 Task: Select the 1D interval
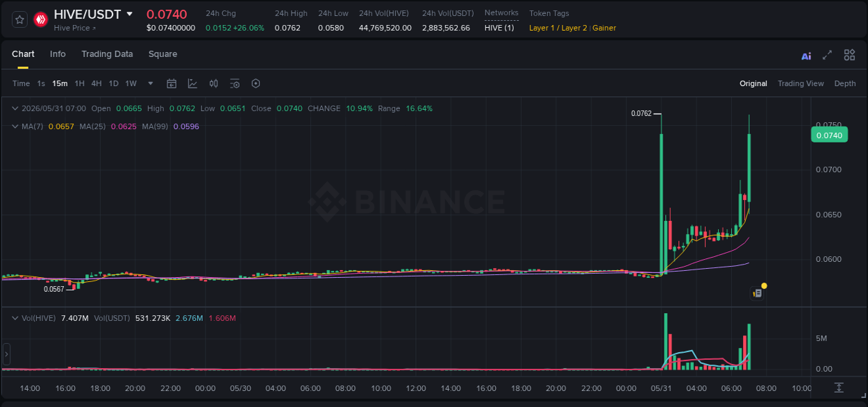click(114, 83)
